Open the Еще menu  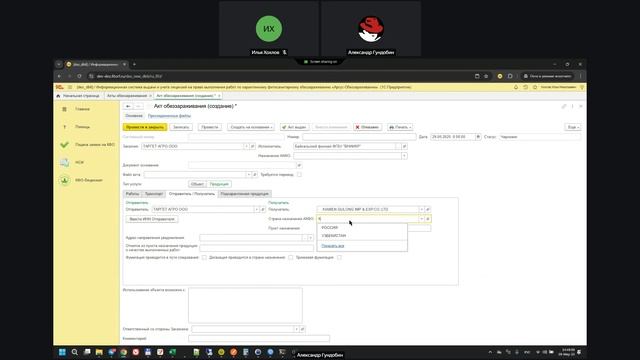tap(573, 127)
